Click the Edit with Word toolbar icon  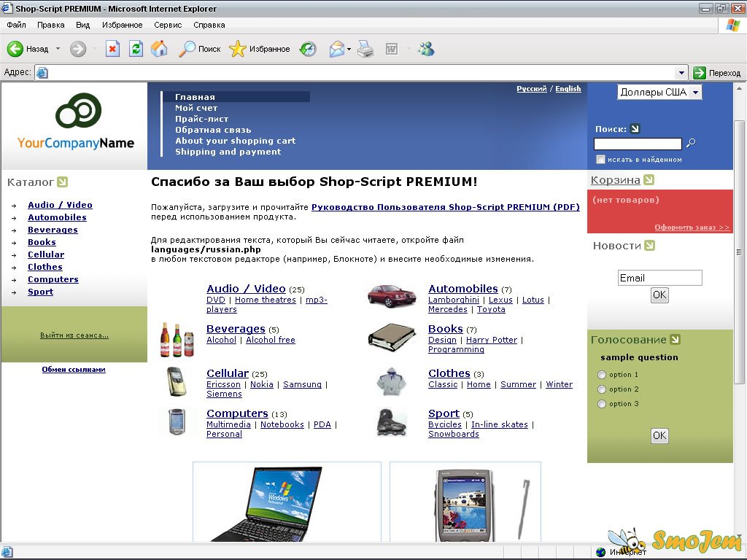click(x=392, y=49)
